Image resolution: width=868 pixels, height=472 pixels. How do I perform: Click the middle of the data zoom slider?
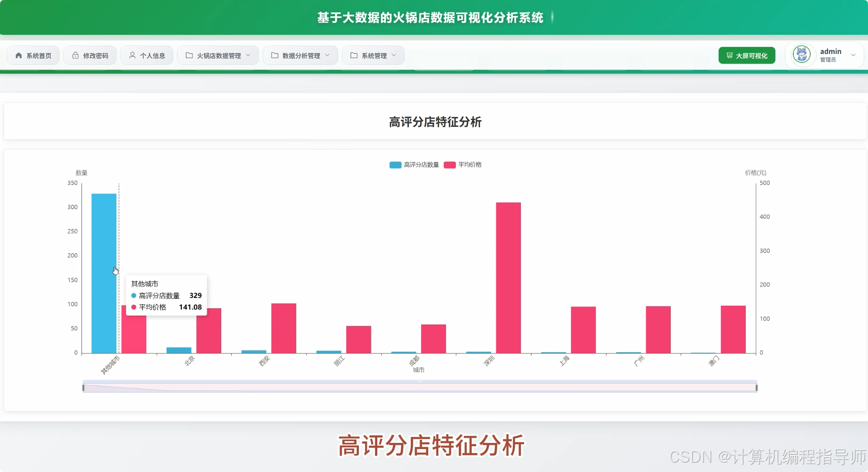(x=420, y=387)
